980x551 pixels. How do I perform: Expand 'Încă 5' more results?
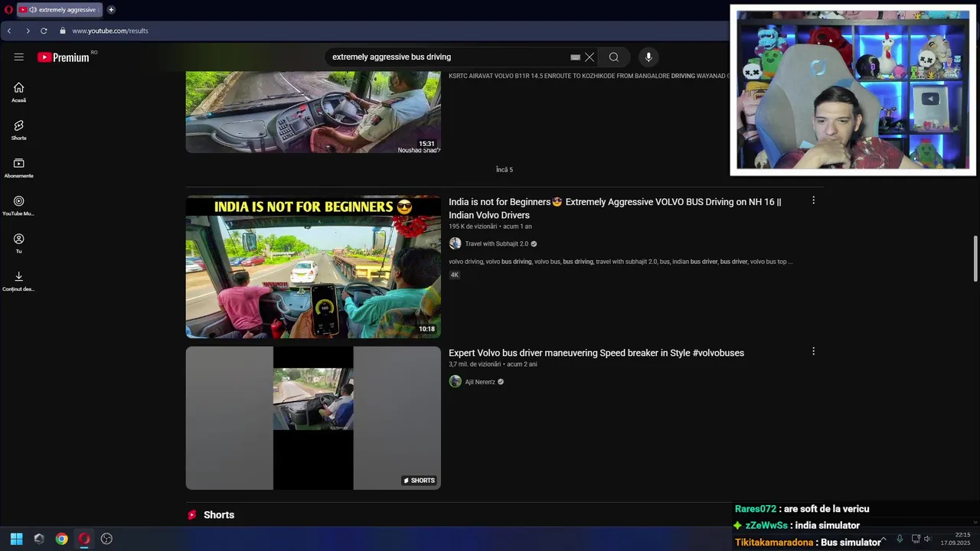click(505, 170)
